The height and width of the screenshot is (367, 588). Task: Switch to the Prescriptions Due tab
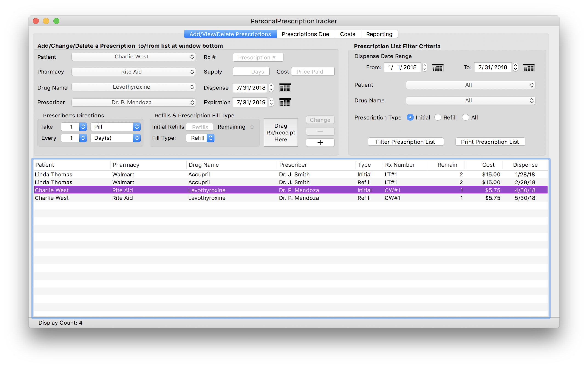[305, 34]
